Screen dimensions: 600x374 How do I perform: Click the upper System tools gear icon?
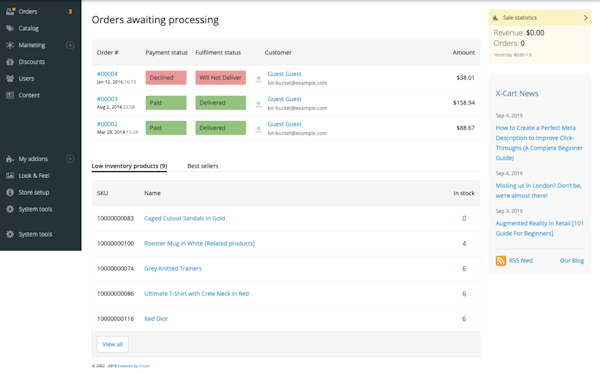[x=10, y=209]
